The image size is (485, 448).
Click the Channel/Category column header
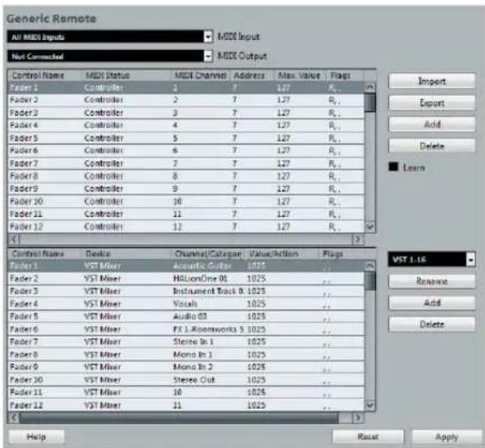tap(208, 254)
